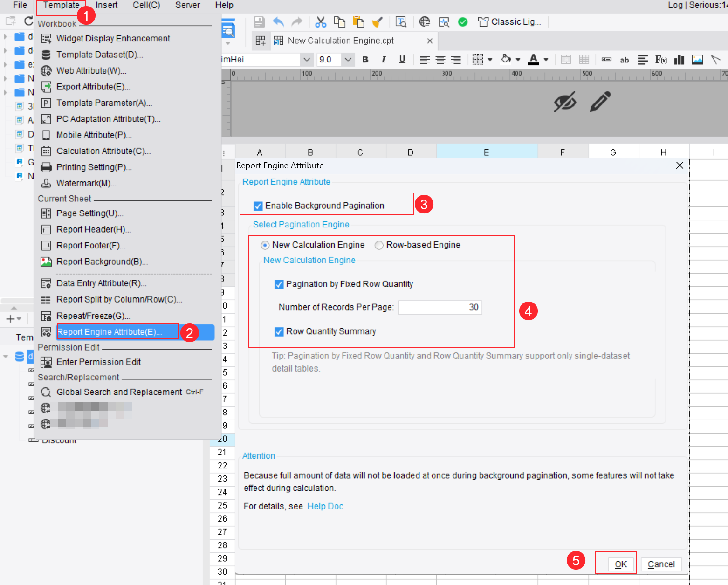Open the web preview globe icon
Viewport: 728px width, 585px height.
click(x=425, y=22)
